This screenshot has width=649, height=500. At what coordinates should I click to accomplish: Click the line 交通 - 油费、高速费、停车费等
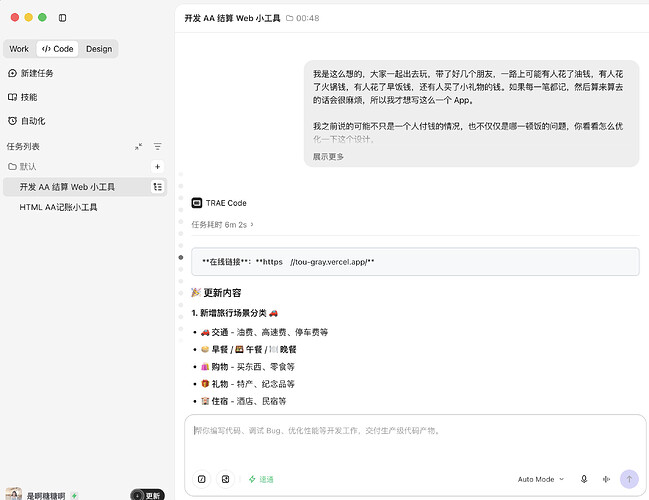coord(264,332)
